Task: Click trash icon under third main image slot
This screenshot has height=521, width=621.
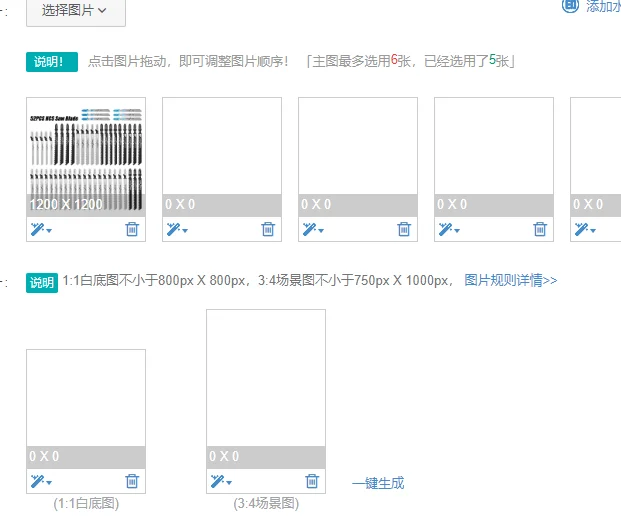Action: 404,229
